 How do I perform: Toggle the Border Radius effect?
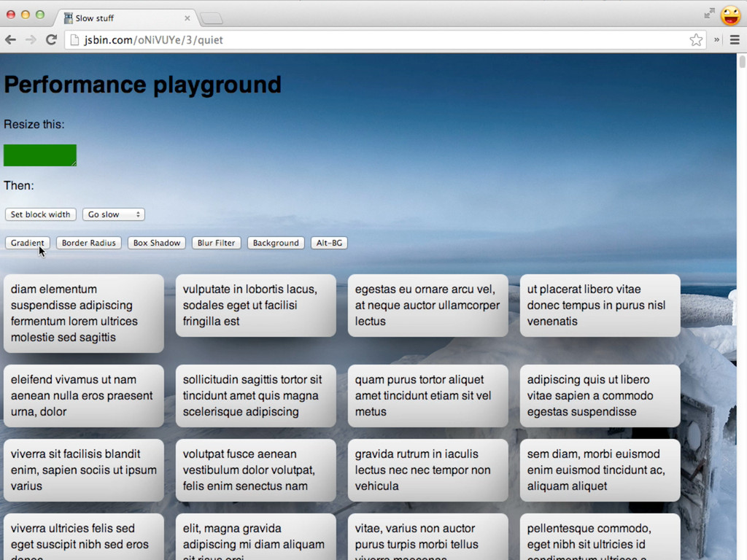click(x=88, y=243)
